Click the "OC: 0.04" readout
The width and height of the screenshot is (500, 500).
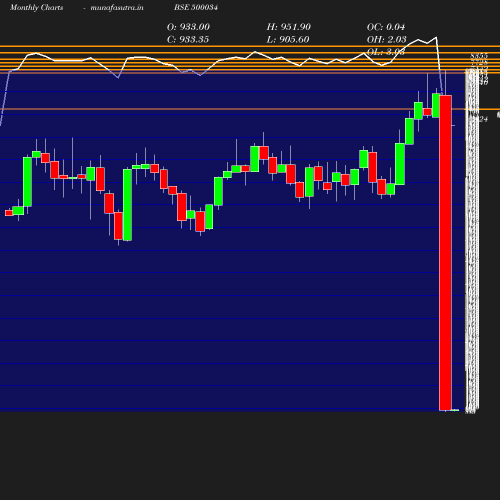click(x=386, y=27)
